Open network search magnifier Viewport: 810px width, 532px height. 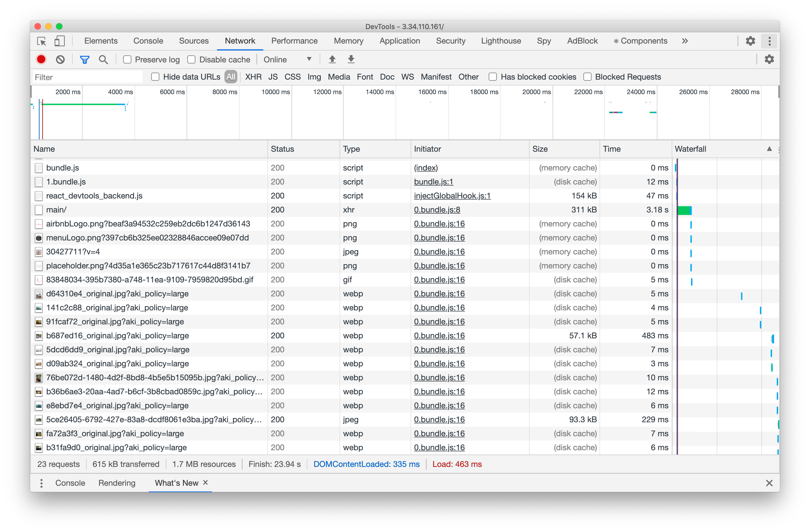(x=103, y=59)
